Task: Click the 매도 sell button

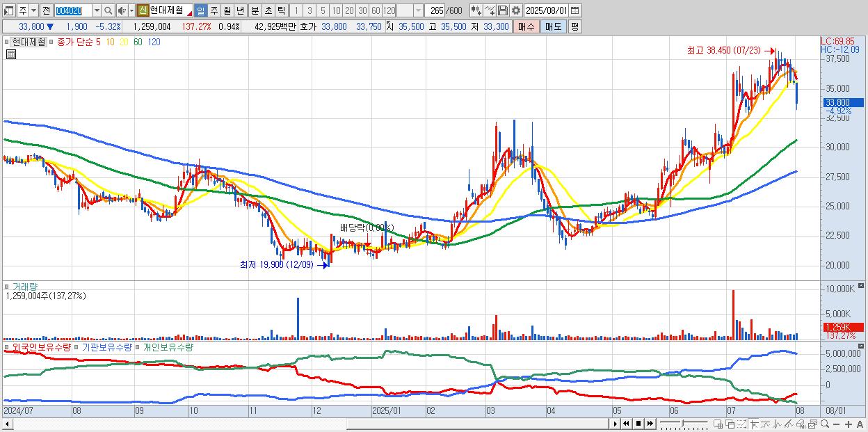Action: tap(553, 26)
